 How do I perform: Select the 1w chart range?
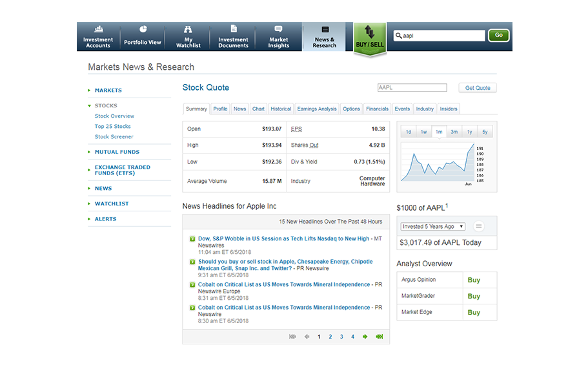tap(424, 132)
